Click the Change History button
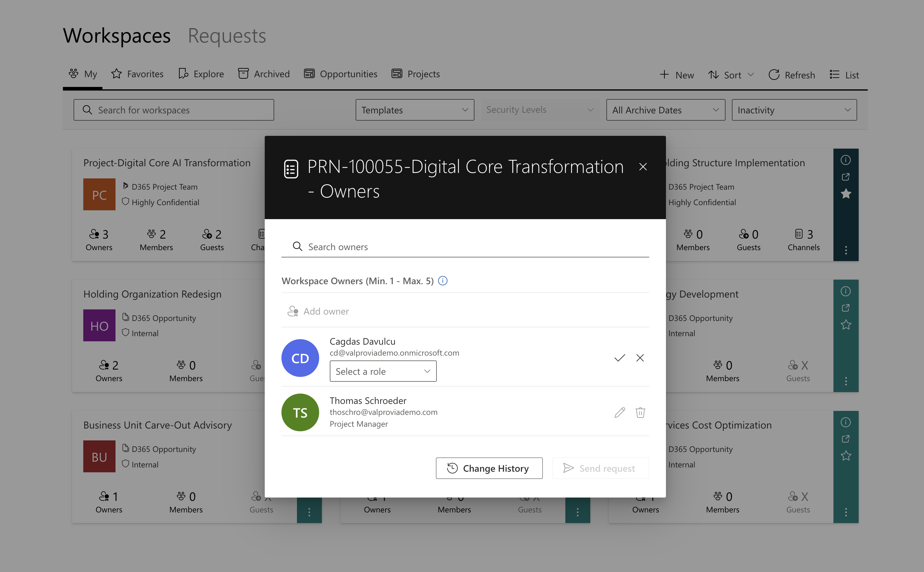The width and height of the screenshot is (924, 572). pyautogui.click(x=489, y=468)
